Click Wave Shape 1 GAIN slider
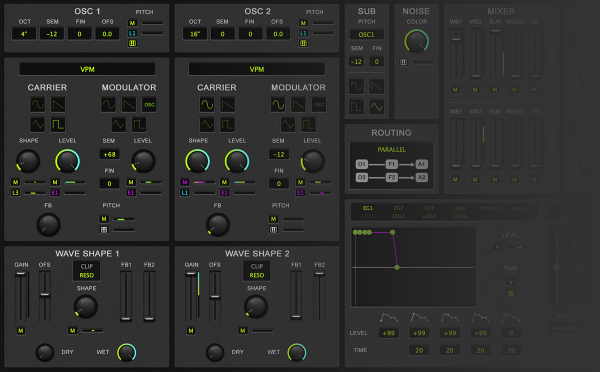Screen dimensions: 600x372 21,297
